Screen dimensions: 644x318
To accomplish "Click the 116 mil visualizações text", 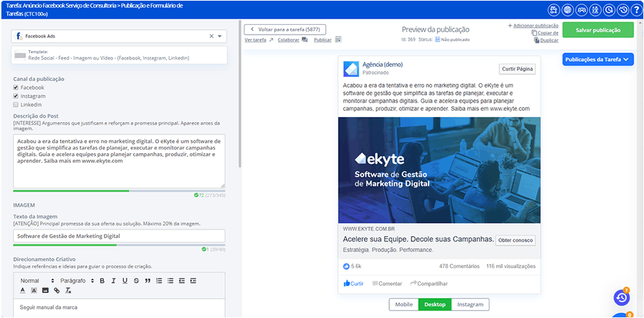I will [x=511, y=266].
